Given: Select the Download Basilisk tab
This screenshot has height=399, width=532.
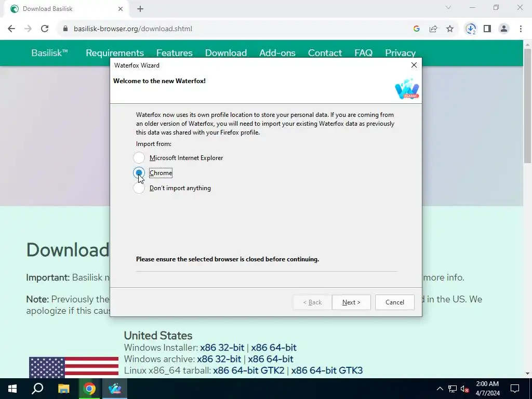Looking at the screenshot, I should pyautogui.click(x=66, y=9).
